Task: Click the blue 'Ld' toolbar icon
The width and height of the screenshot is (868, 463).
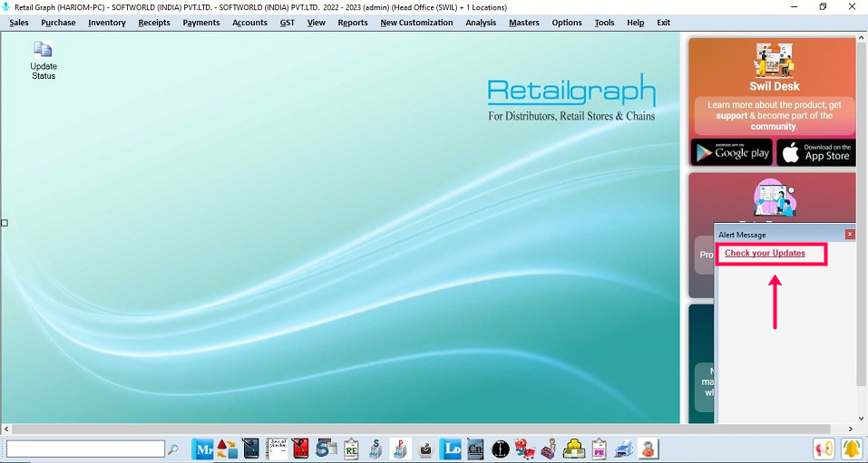Action: point(450,449)
